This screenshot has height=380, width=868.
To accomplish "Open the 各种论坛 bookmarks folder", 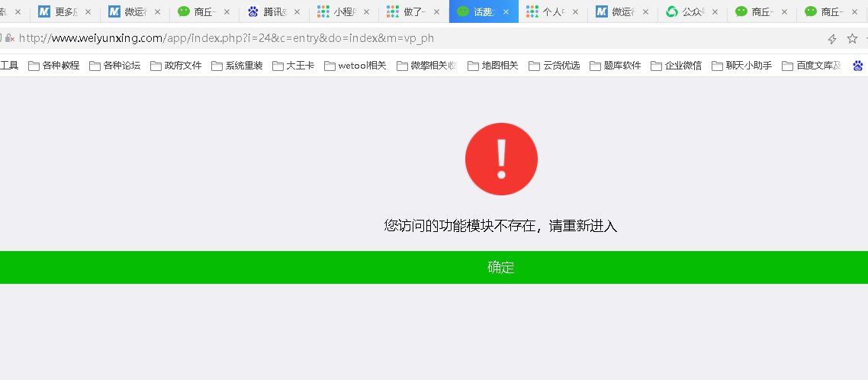I will point(115,66).
